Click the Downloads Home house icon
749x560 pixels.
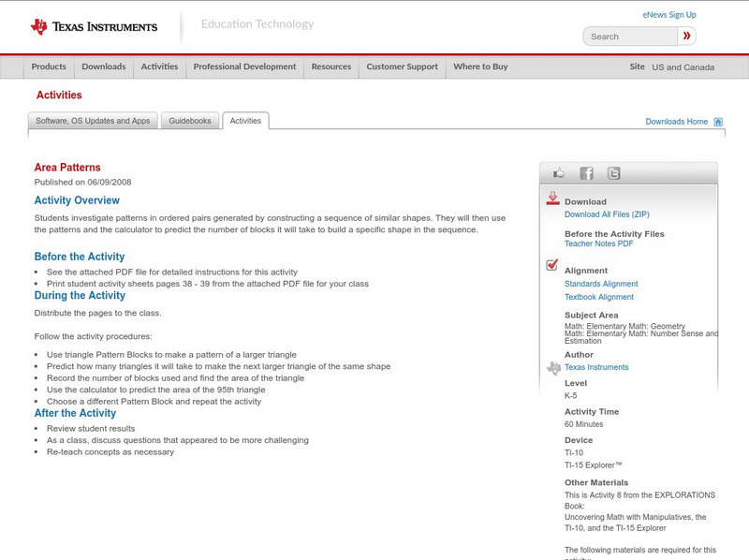pos(718,122)
